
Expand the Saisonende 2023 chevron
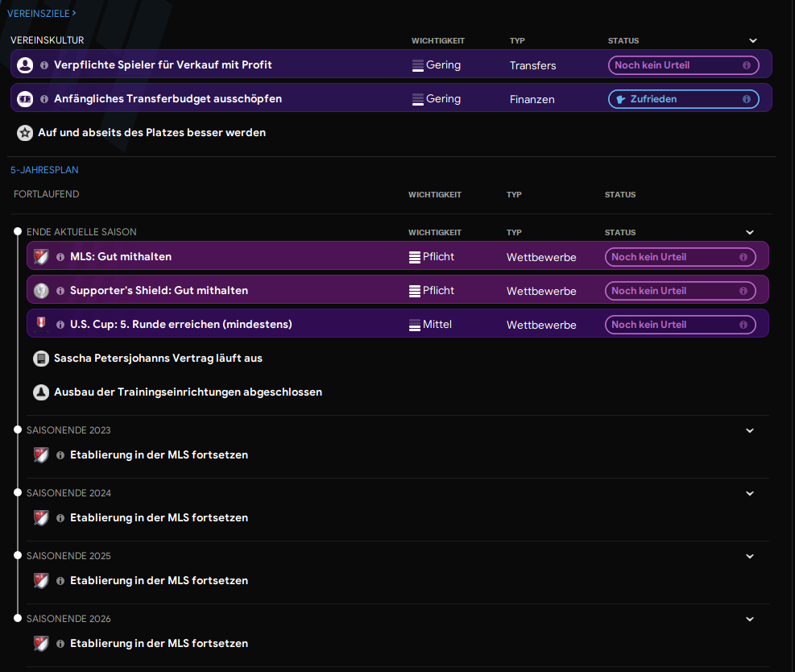tap(750, 430)
